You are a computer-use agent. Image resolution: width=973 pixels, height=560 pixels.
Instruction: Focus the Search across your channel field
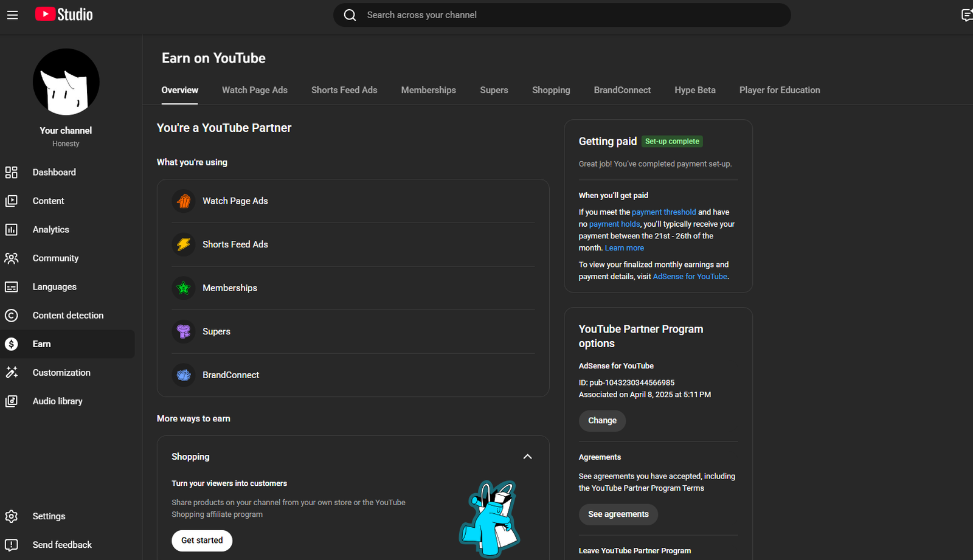pyautogui.click(x=562, y=15)
